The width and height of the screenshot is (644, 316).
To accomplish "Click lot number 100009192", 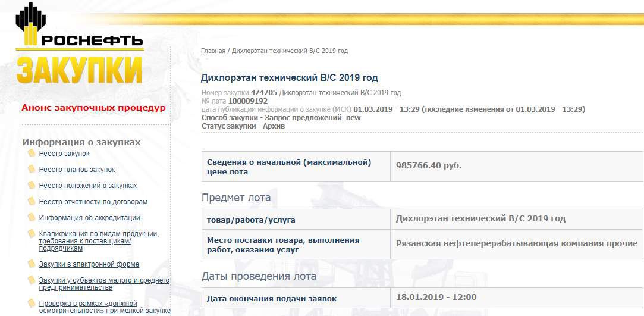I will click(248, 101).
